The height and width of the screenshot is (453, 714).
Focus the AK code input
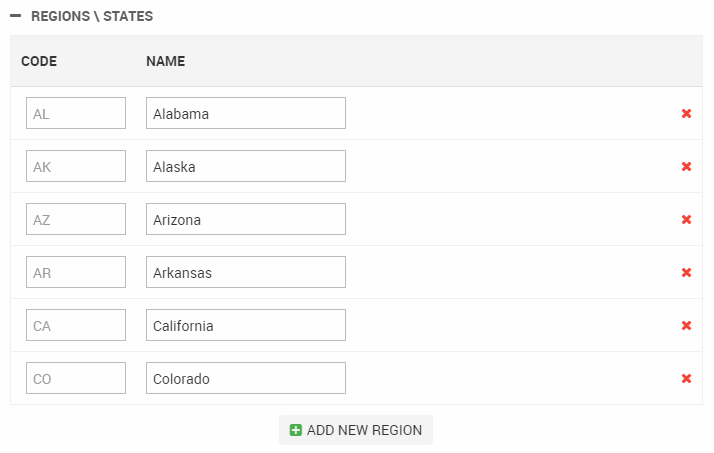click(76, 167)
